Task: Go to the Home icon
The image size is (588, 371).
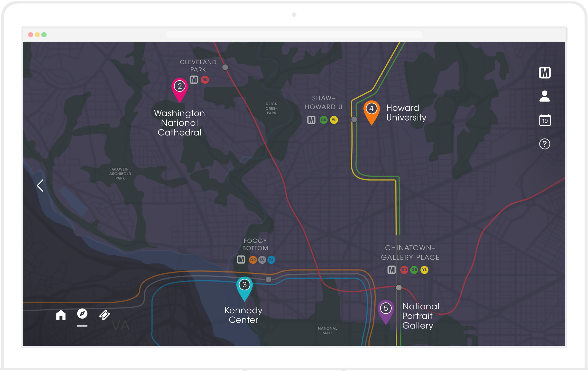Action: 61,315
